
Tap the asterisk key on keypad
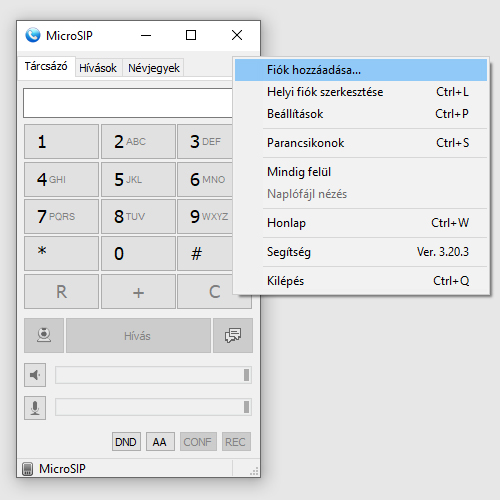[x=61, y=253]
